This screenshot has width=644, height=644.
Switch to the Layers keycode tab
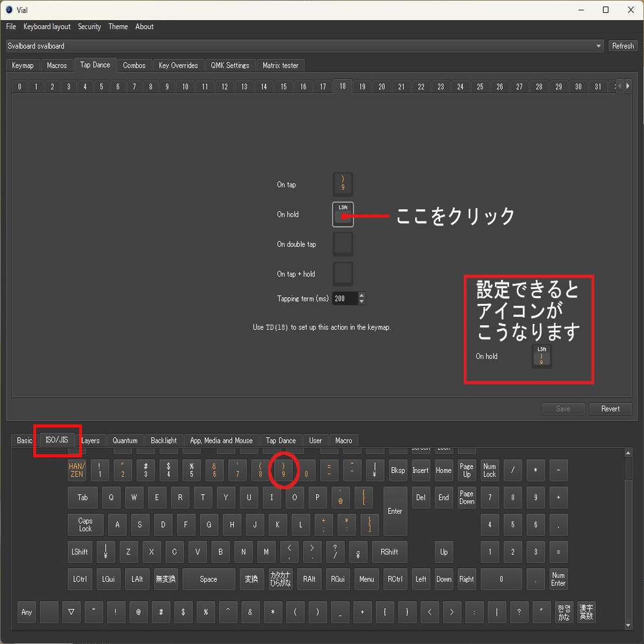click(x=90, y=441)
